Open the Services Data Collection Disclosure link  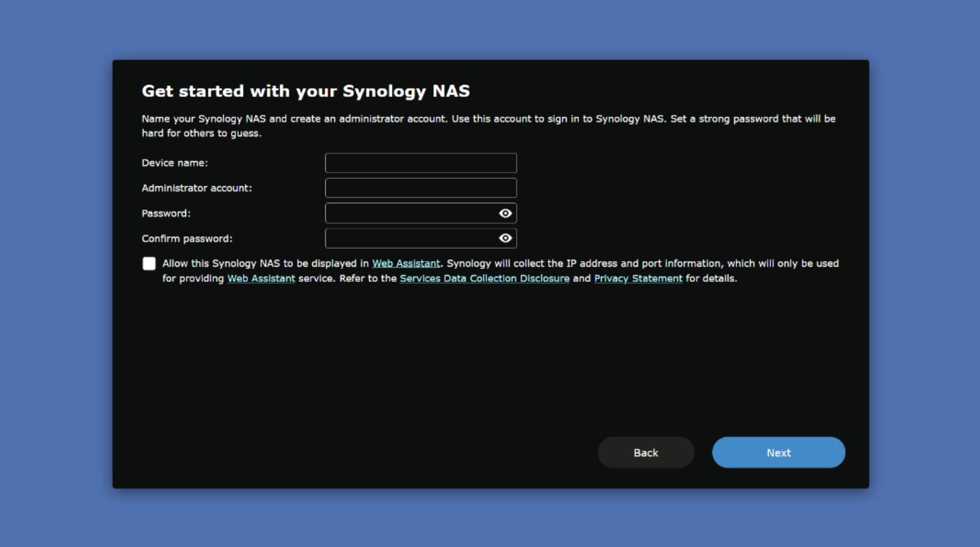[x=484, y=279]
